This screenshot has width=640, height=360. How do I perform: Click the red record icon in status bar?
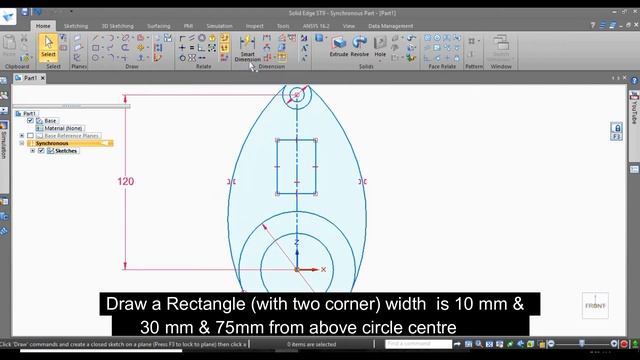pyautogui.click(x=624, y=344)
